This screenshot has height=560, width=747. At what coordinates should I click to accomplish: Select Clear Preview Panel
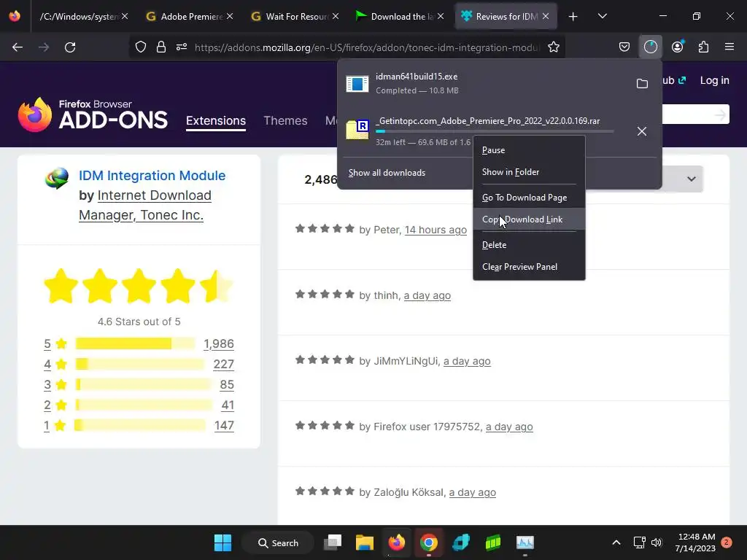tap(529, 267)
